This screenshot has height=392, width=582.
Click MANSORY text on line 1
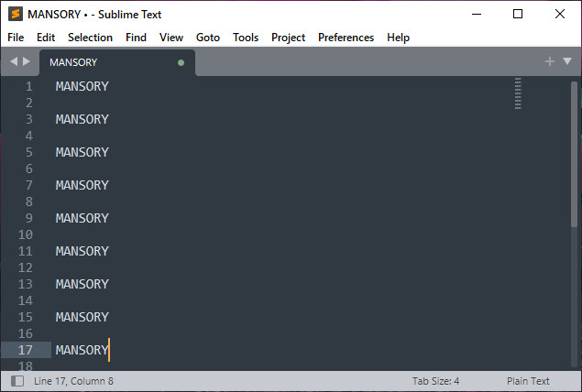(x=82, y=86)
